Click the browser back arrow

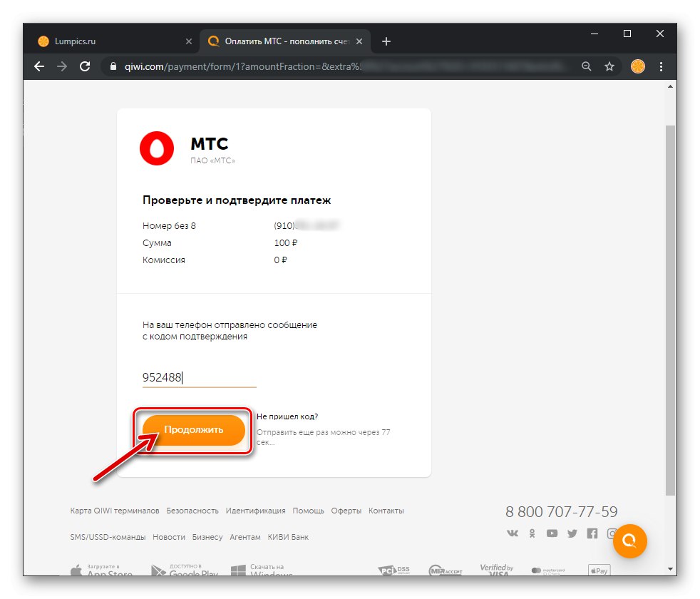(x=39, y=66)
